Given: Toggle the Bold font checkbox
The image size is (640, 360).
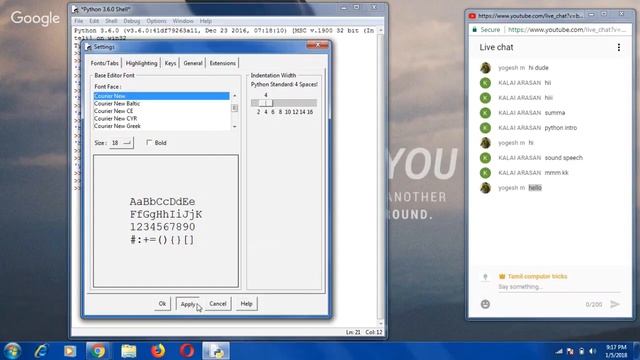Looking at the screenshot, I should tap(149, 142).
